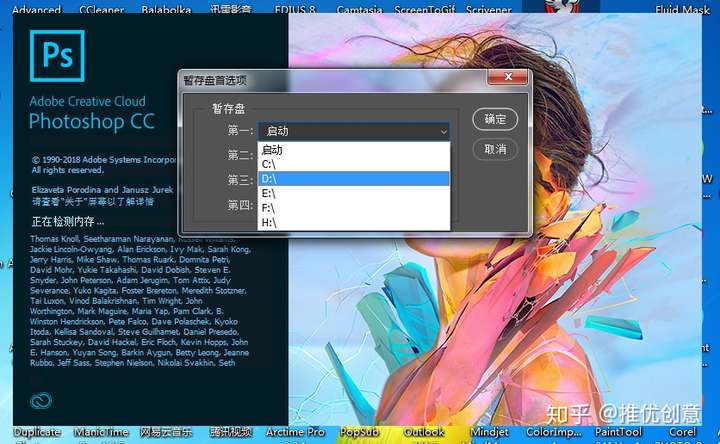720x444 pixels.
Task: Cancel with the 取消 button
Action: (x=495, y=149)
